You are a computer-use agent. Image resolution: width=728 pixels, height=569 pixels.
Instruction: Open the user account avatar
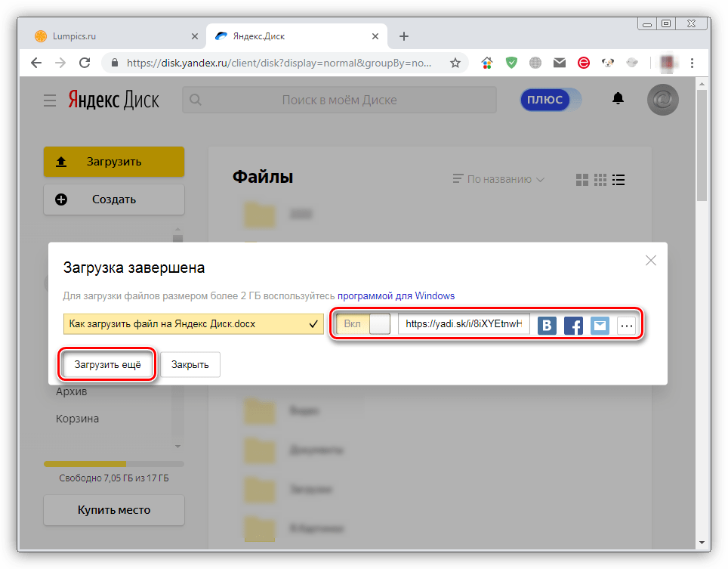pyautogui.click(x=662, y=100)
